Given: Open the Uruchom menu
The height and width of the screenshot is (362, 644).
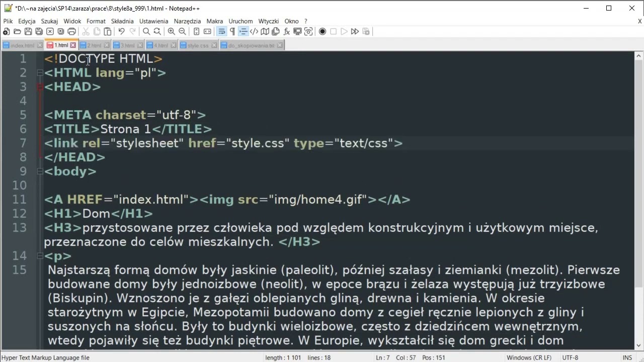Looking at the screenshot, I should pyautogui.click(x=240, y=21).
